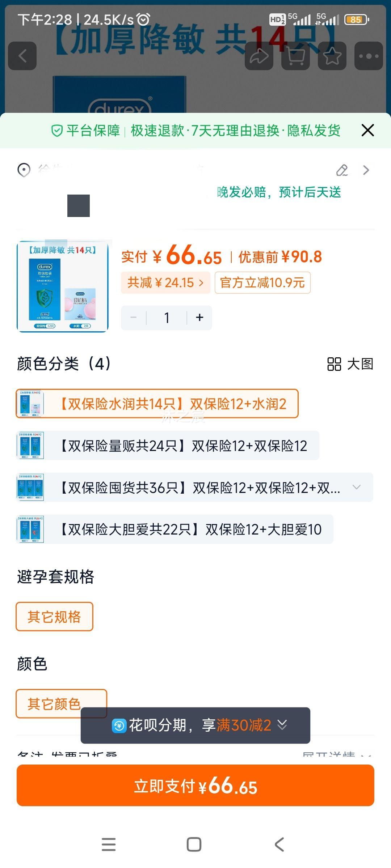Screen dimensions: 391x868
Task: Choose 其它规格 specification chip
Action: 54,617
